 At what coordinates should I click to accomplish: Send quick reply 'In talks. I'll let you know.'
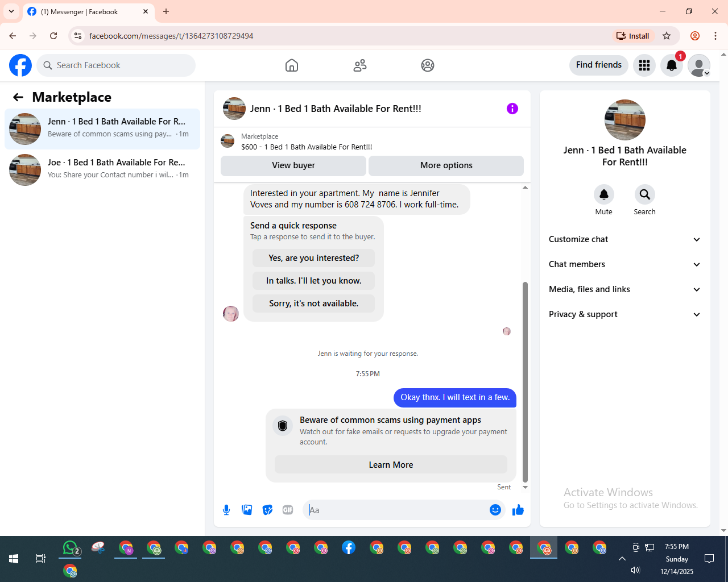(x=314, y=281)
